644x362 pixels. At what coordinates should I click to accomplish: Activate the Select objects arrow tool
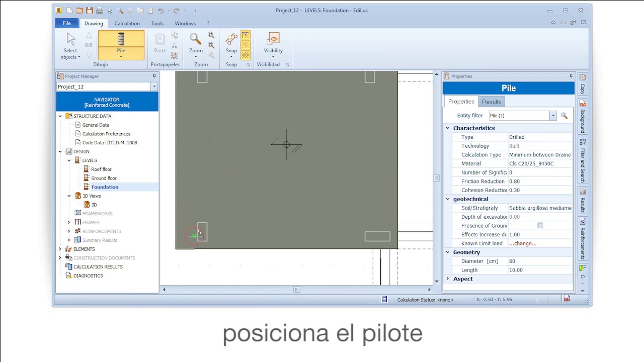70,46
